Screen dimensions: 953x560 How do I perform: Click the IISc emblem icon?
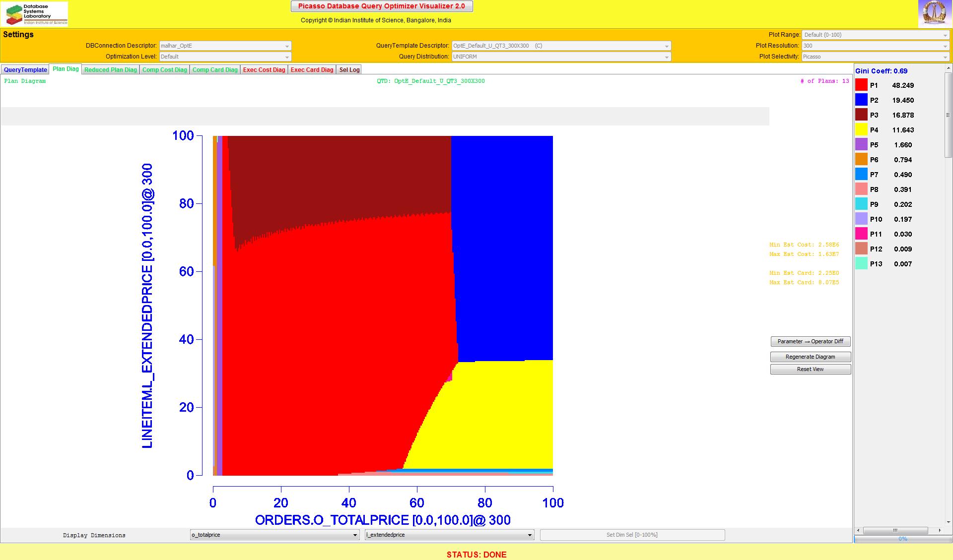934,13
